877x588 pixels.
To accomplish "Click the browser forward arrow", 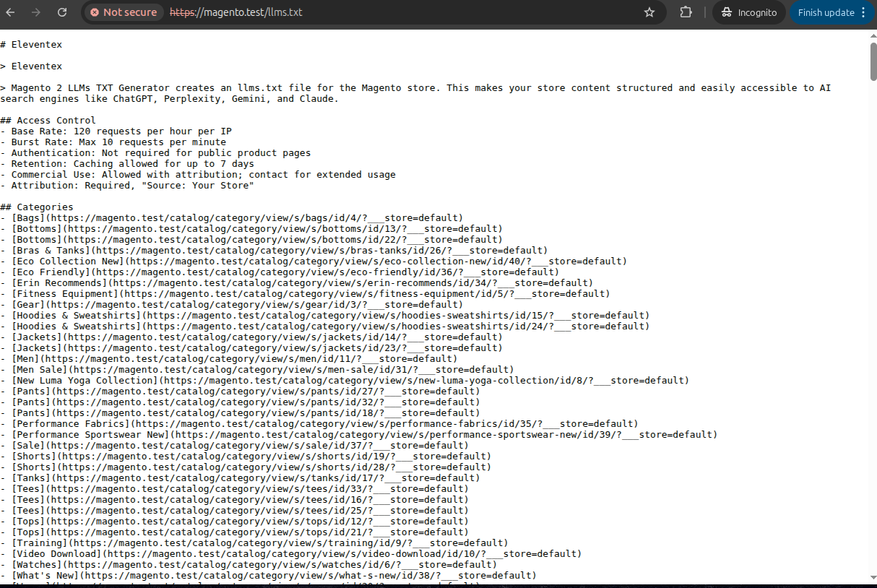I will coord(36,12).
